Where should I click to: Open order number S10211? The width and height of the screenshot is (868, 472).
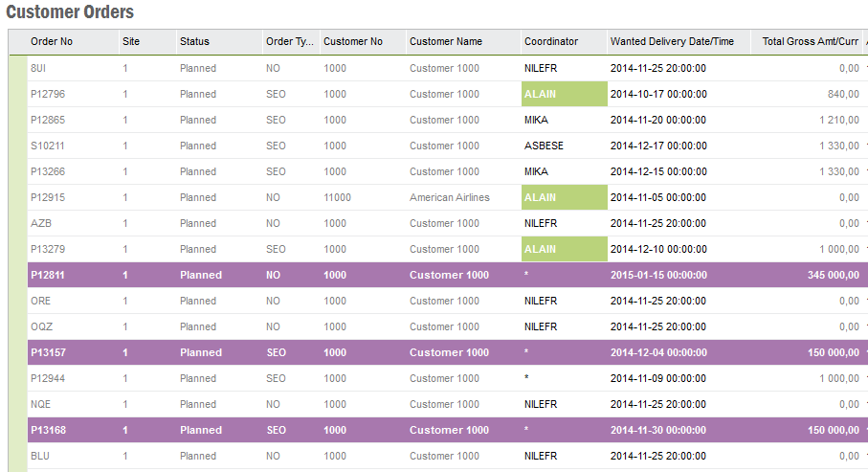click(48, 146)
